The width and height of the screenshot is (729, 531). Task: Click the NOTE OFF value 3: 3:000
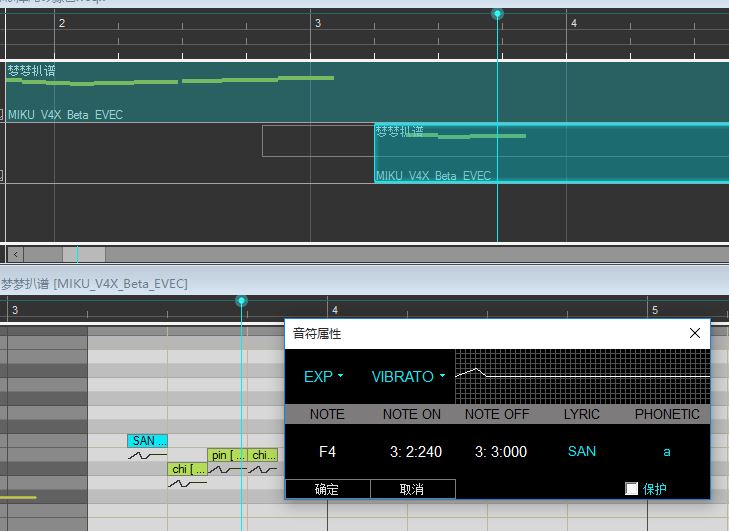pos(501,451)
